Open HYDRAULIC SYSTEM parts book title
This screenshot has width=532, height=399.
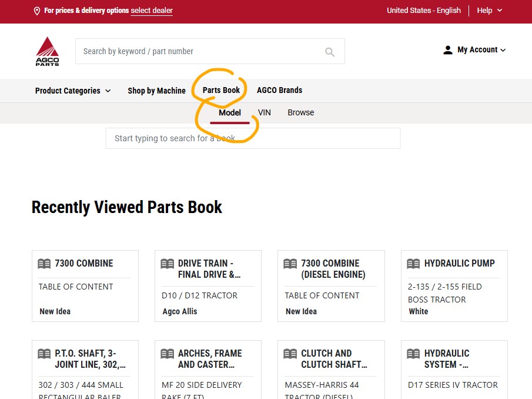tap(447, 359)
